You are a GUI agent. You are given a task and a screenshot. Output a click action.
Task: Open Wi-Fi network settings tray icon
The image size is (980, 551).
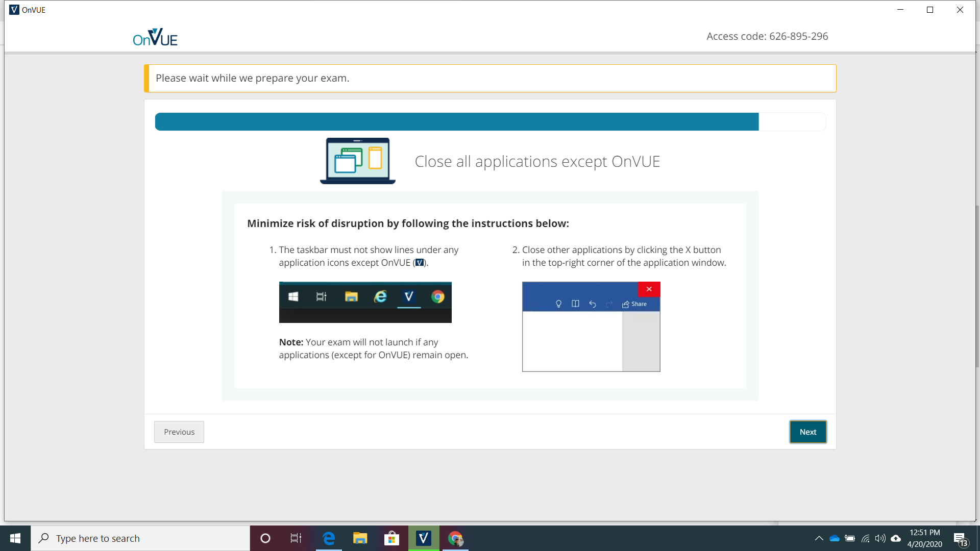point(865,538)
